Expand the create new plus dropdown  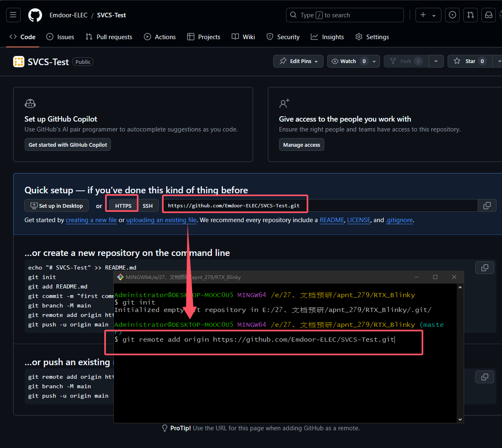[x=428, y=15]
